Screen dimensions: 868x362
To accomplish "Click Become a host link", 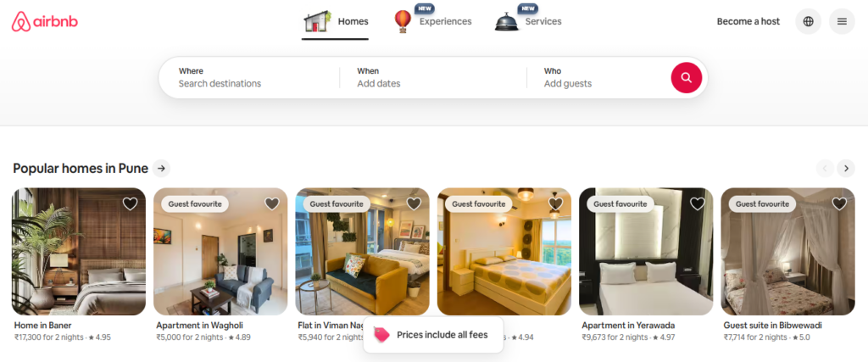I will pos(748,21).
